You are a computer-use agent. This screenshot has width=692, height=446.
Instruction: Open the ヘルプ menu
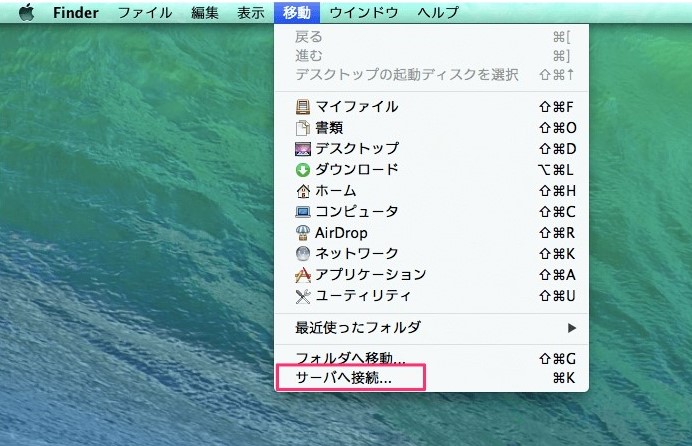438,12
